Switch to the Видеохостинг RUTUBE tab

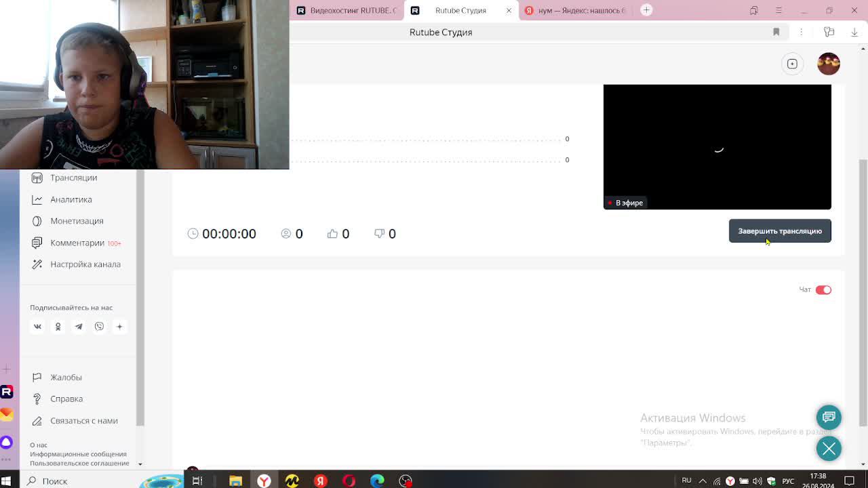tap(347, 10)
